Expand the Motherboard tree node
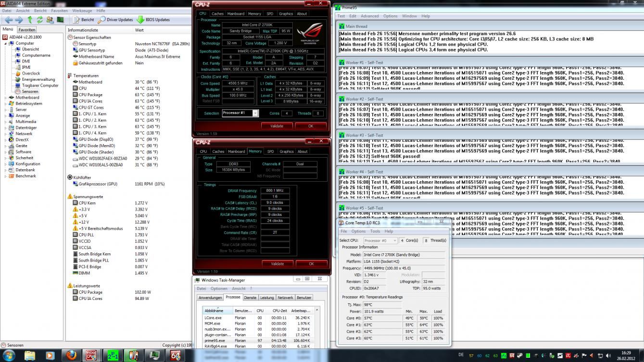This screenshot has height=362, width=644. [5, 98]
